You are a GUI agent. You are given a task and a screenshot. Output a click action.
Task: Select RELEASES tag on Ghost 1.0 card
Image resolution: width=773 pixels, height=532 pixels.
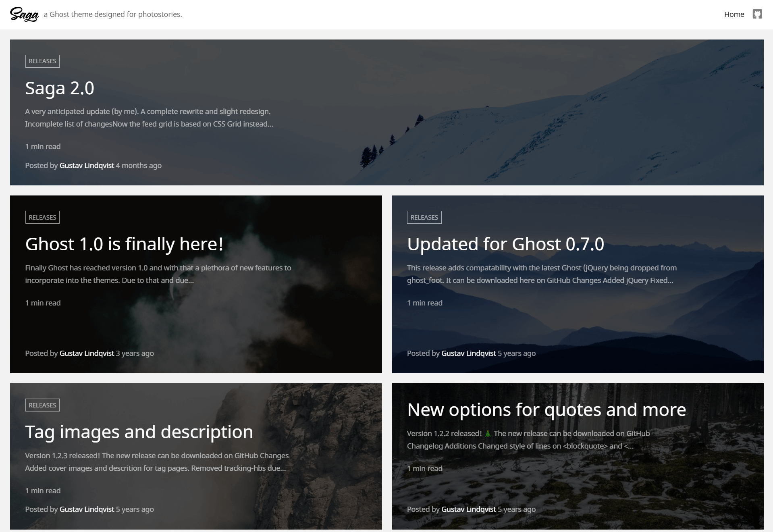click(42, 217)
